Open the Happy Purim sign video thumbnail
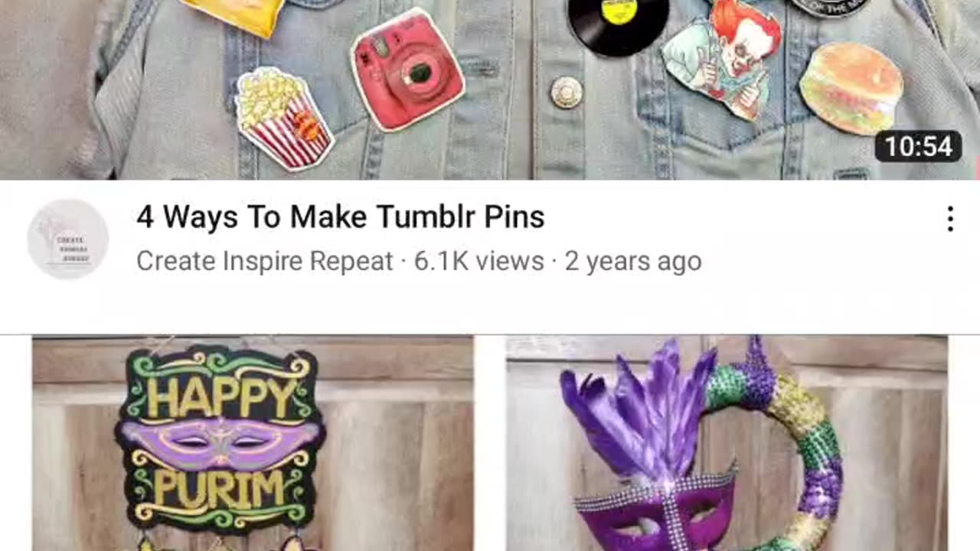Image resolution: width=980 pixels, height=551 pixels. tap(253, 443)
